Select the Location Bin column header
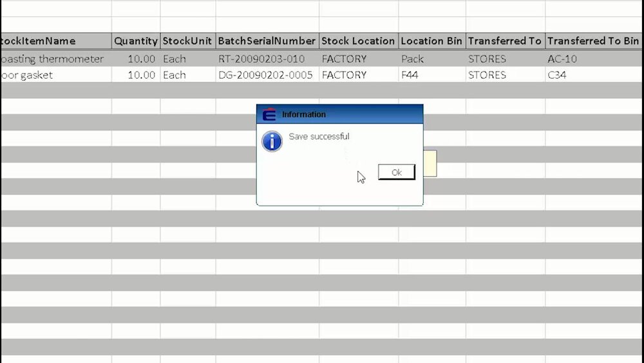The image size is (644, 363). point(432,41)
